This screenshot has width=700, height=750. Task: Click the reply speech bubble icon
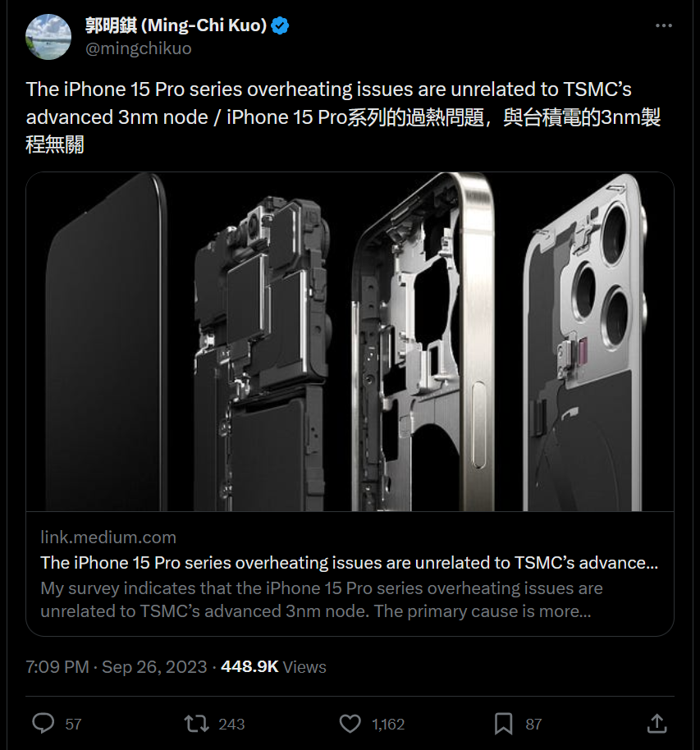[43, 723]
